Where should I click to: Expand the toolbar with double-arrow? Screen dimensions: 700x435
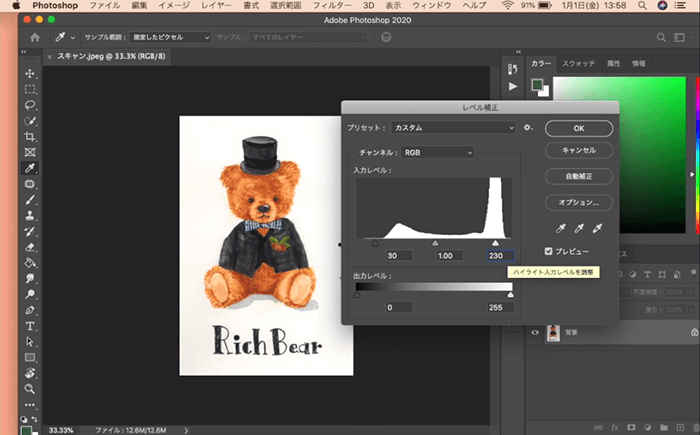pos(24,52)
